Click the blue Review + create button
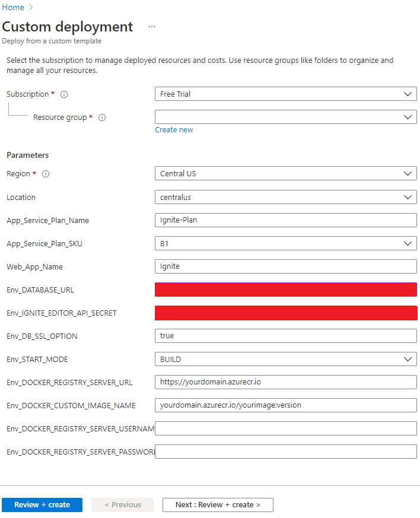Viewport: 420px width, 518px height. (x=42, y=505)
